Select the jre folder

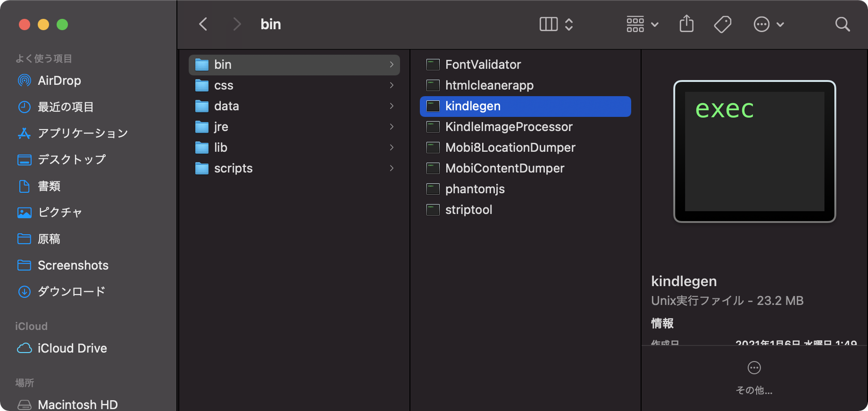(x=221, y=127)
